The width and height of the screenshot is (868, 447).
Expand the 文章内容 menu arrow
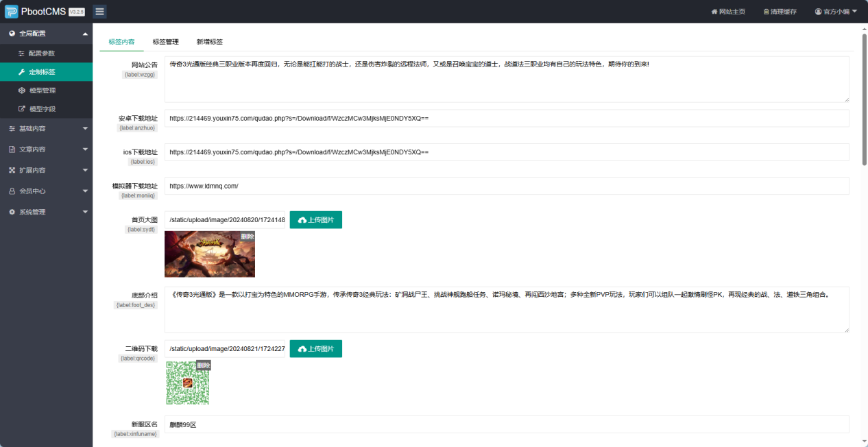tap(85, 149)
